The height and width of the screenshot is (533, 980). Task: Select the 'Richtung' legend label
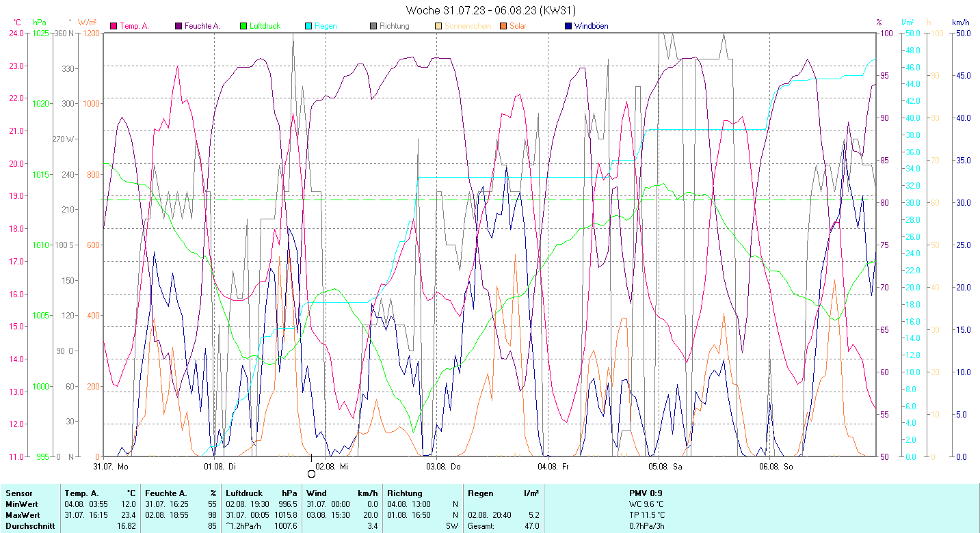395,26
